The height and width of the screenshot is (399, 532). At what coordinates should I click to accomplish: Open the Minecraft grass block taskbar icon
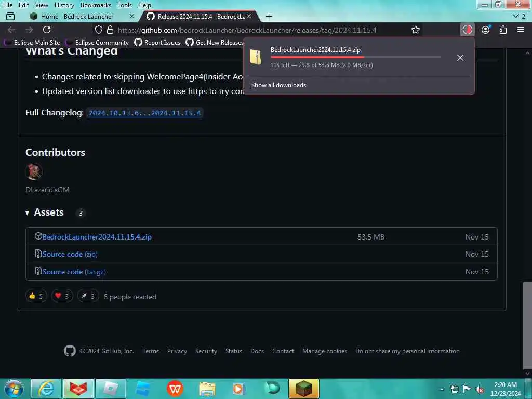click(x=304, y=389)
